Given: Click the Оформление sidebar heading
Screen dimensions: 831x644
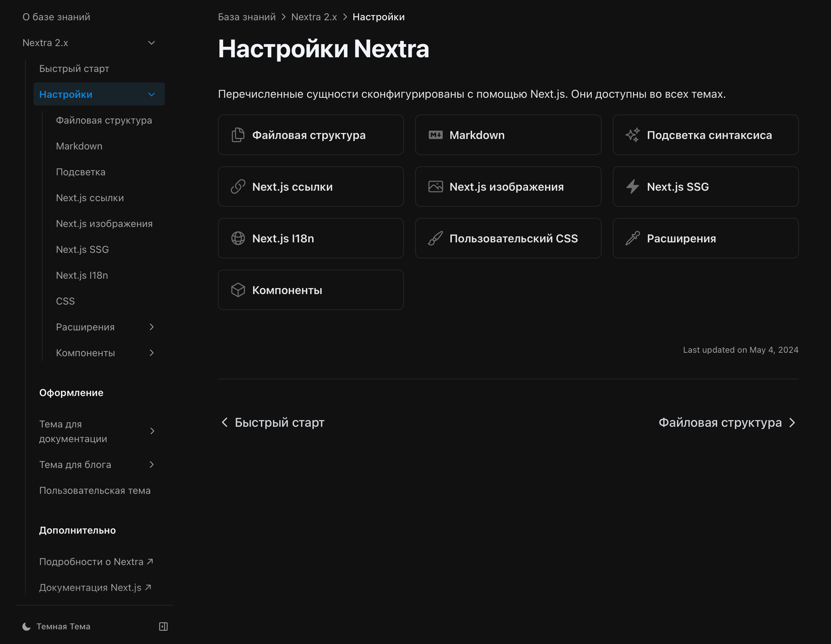Looking at the screenshot, I should (x=71, y=393).
